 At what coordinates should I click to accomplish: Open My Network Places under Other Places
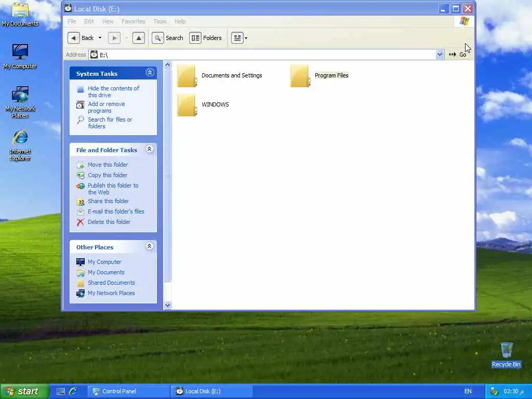(x=111, y=293)
